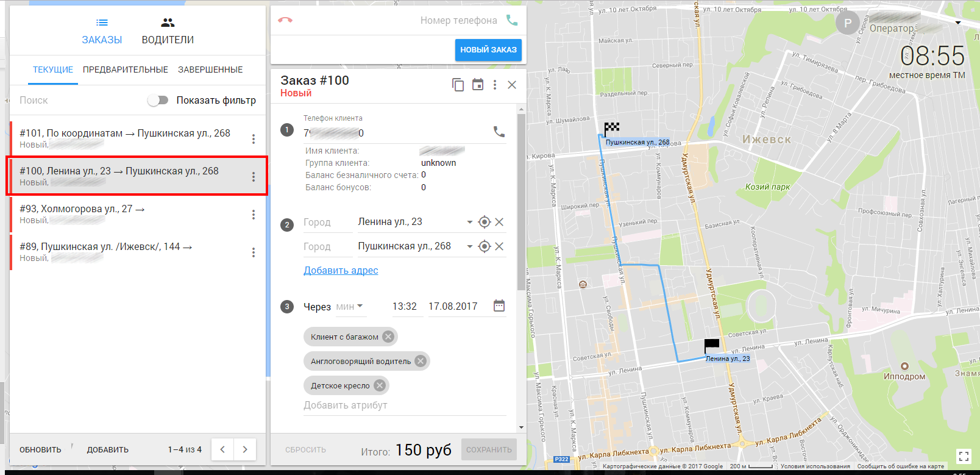
Task: Toggle the Показать фильтр switch
Action: [158, 100]
